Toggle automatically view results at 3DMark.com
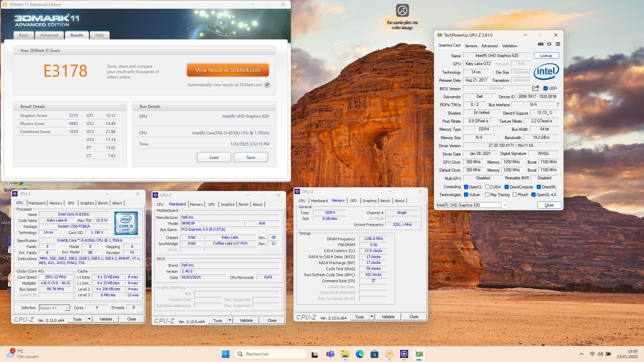644x362 pixels. (267, 85)
